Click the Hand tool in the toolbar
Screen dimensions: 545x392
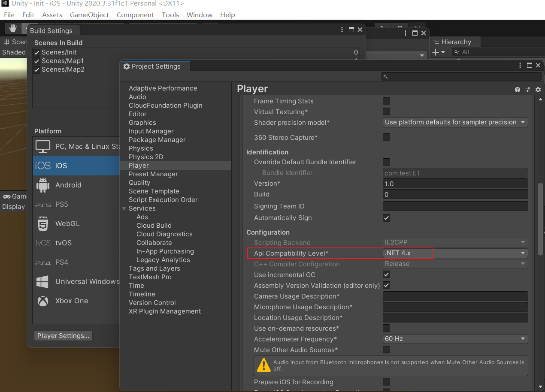click(x=12, y=28)
